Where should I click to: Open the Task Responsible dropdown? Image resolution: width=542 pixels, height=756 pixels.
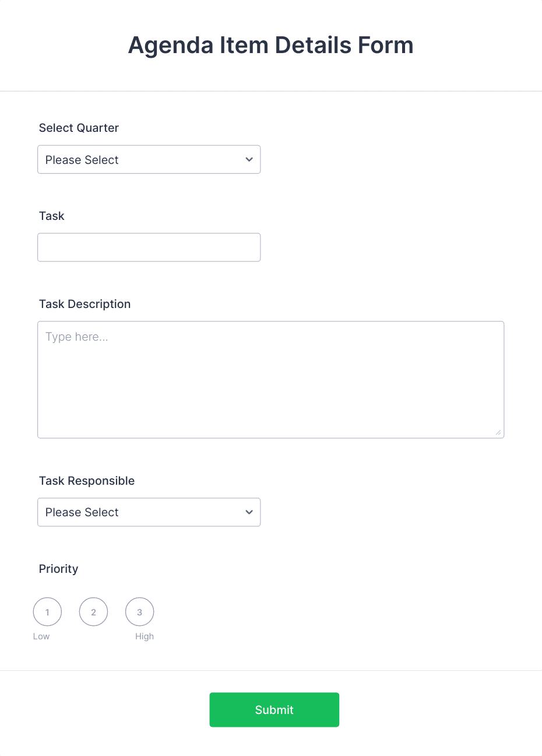(149, 512)
